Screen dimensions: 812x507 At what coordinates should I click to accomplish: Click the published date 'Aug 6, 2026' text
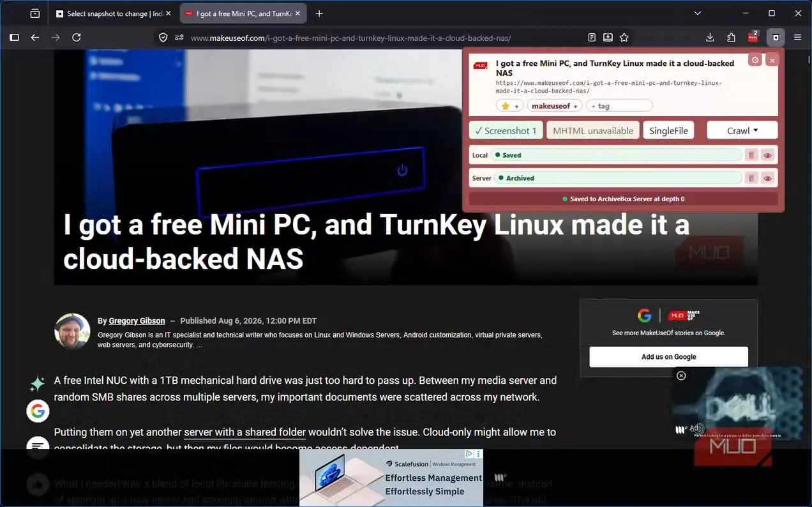tap(248, 321)
